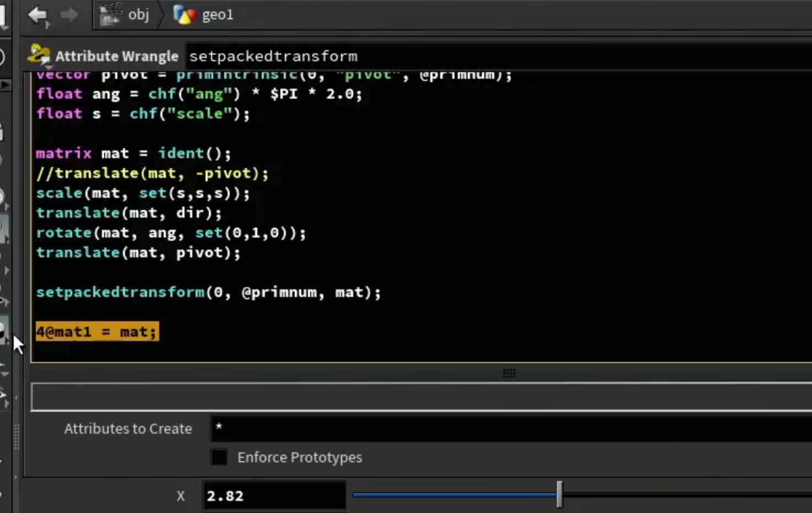Image resolution: width=812 pixels, height=513 pixels.
Task: Place cursor on the highlighted 4@mat1 line
Action: pyautogui.click(x=97, y=332)
